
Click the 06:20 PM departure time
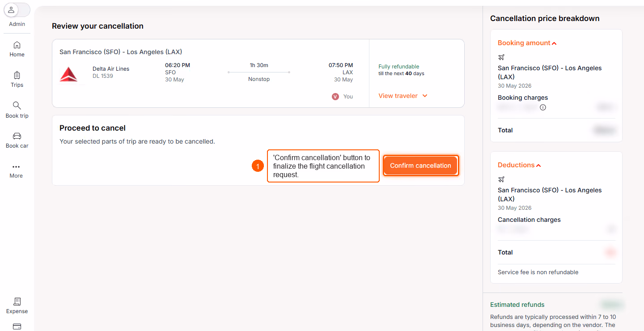point(178,65)
